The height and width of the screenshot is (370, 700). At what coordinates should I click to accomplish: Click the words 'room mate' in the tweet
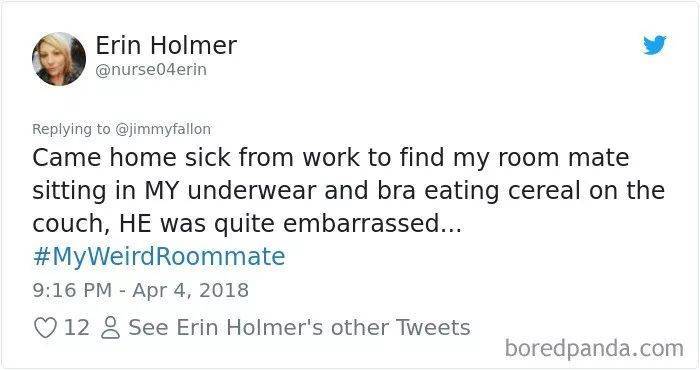(x=564, y=158)
